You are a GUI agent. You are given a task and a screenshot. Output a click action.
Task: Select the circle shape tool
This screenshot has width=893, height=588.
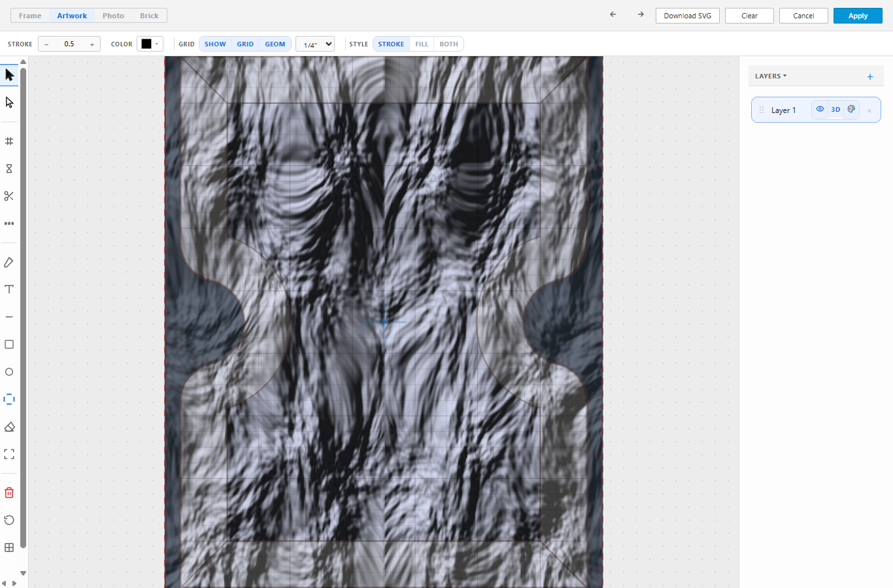tap(9, 372)
